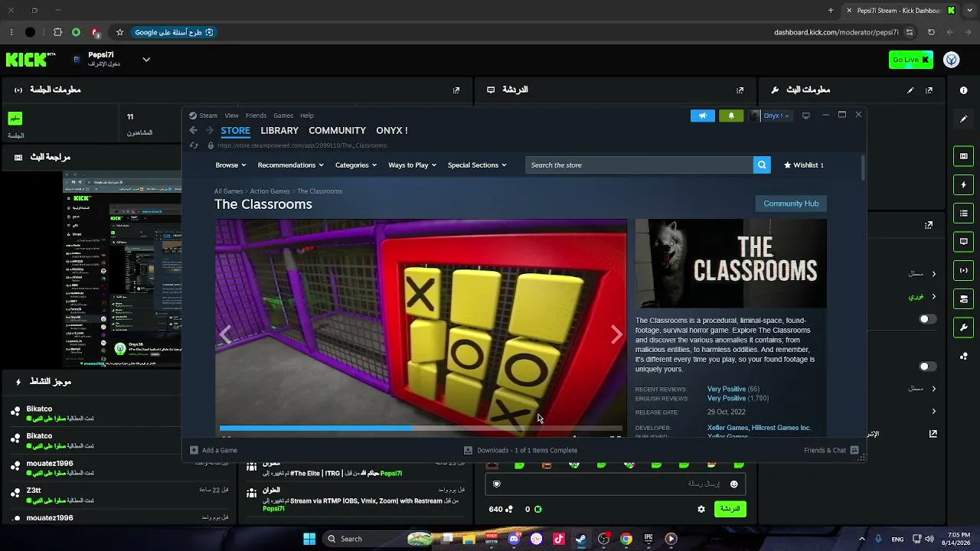Screen dimensions: 980x551
Task: Edit stream info with pencil icon
Action: coord(910,90)
